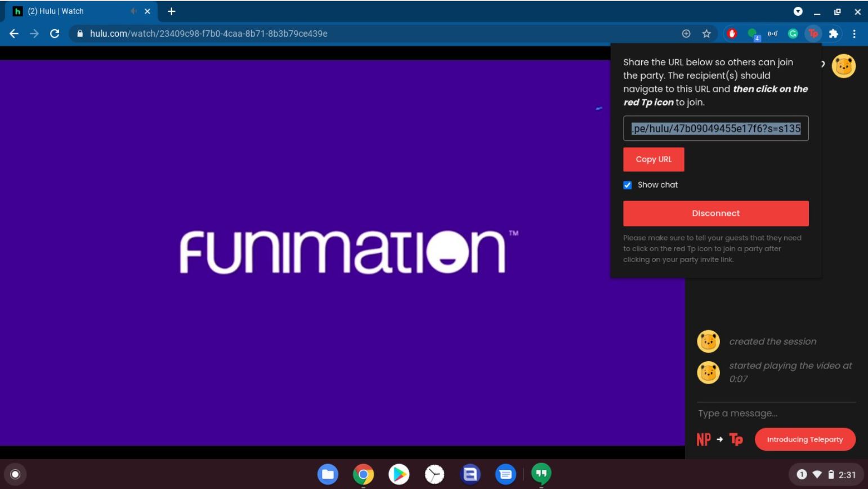868x489 pixels.
Task: Launch Chrome from the shelf
Action: (x=363, y=474)
